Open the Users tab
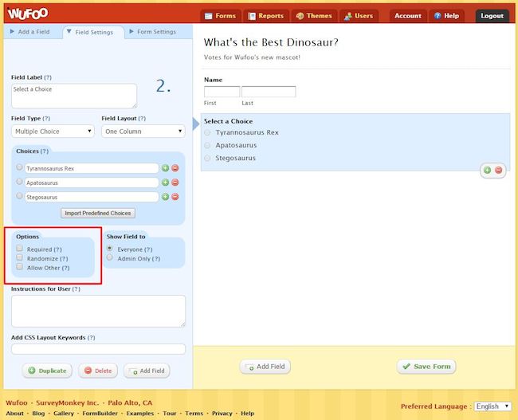Screen dimensions: 518x420 coord(359,16)
